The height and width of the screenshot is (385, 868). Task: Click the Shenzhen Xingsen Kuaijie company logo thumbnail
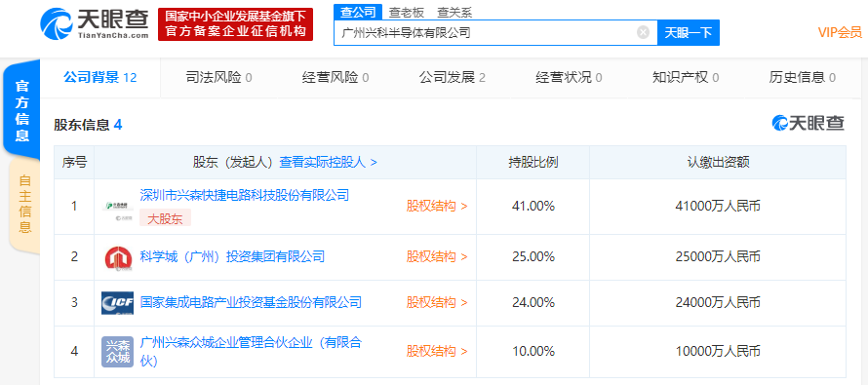[x=117, y=207]
